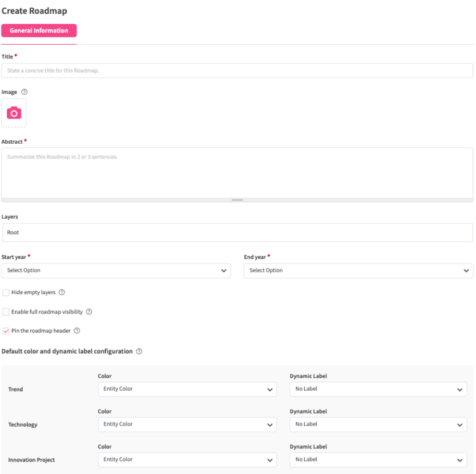The width and height of the screenshot is (476, 474).
Task: Open Innovation Project Dynamic Label dropdown
Action: coord(378,460)
